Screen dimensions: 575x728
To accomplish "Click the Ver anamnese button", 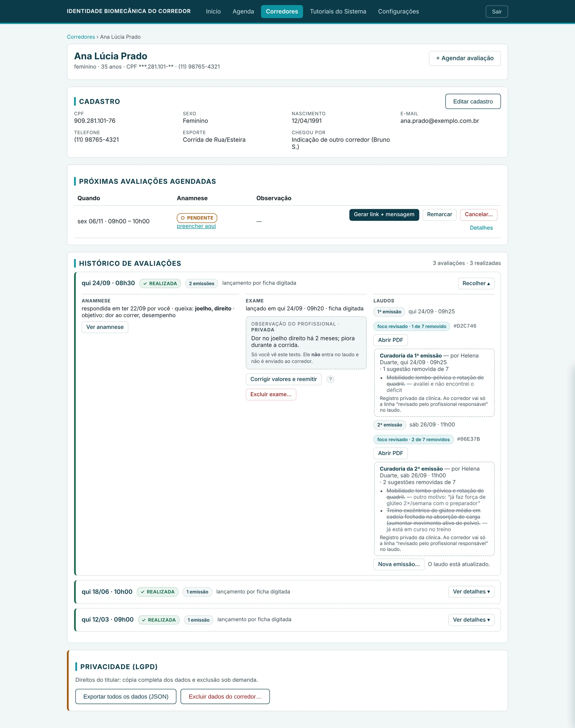I will click(x=105, y=327).
